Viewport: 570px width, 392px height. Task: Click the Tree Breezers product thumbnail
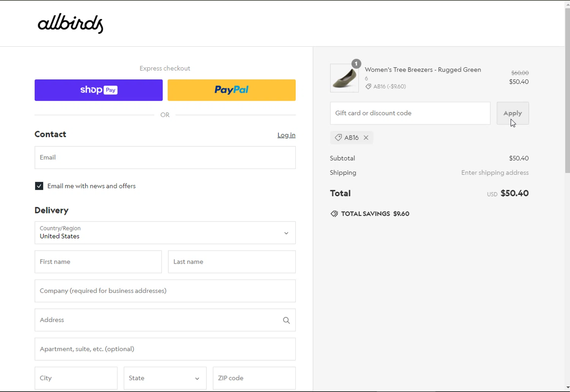coord(344,78)
